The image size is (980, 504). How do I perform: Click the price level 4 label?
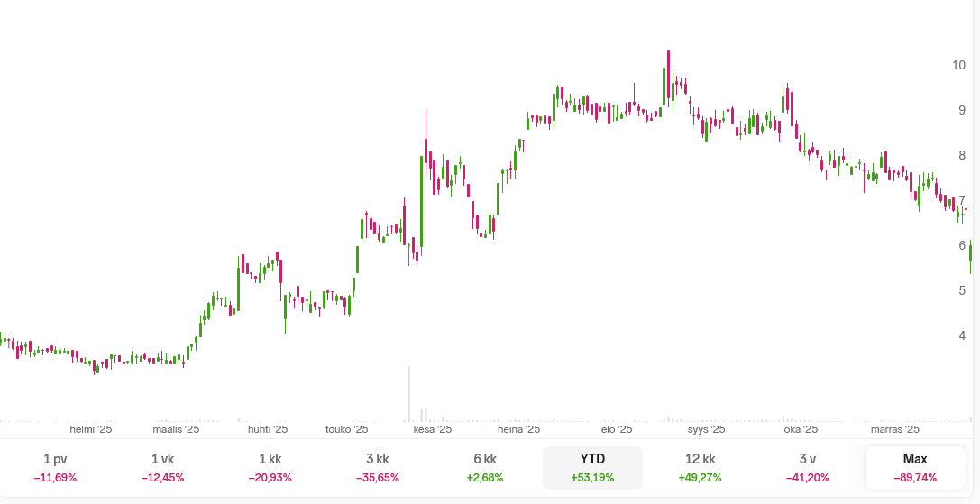[962, 335]
